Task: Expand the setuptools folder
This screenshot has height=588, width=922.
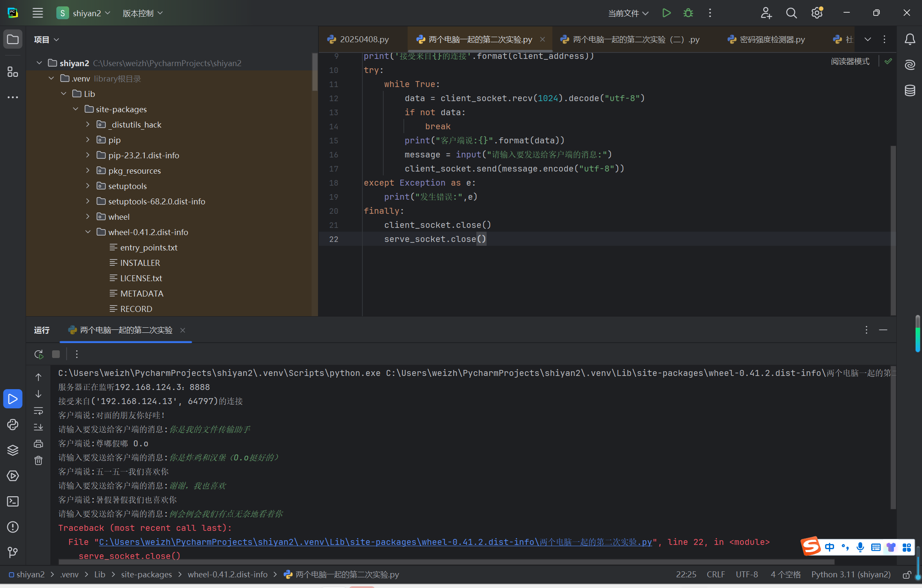Action: click(x=88, y=186)
